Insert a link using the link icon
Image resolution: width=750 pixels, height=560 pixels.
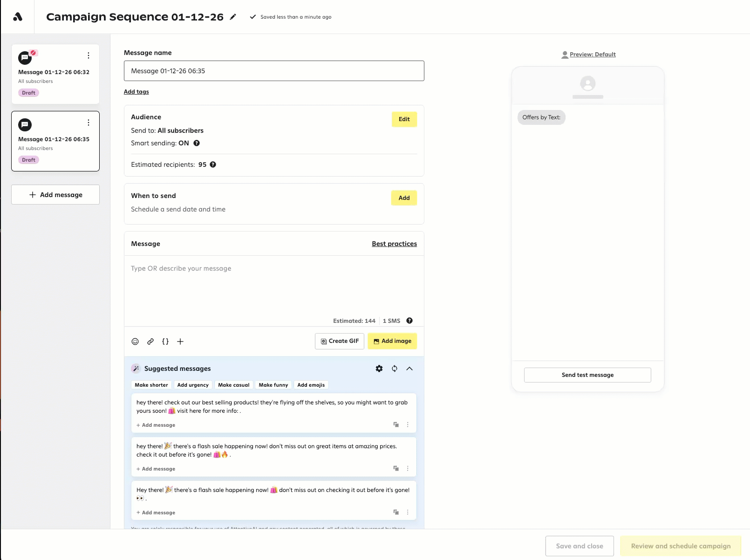pyautogui.click(x=150, y=341)
